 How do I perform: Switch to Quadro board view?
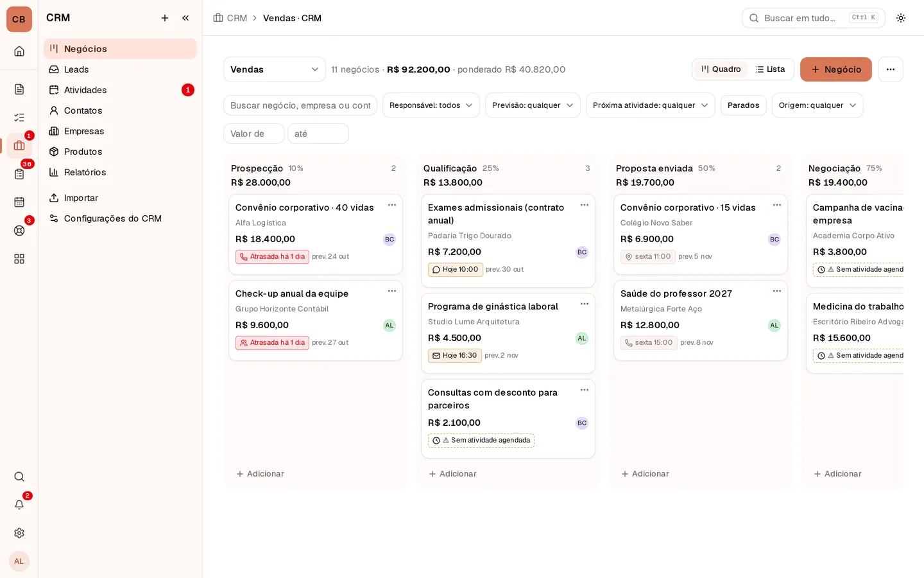tap(721, 69)
